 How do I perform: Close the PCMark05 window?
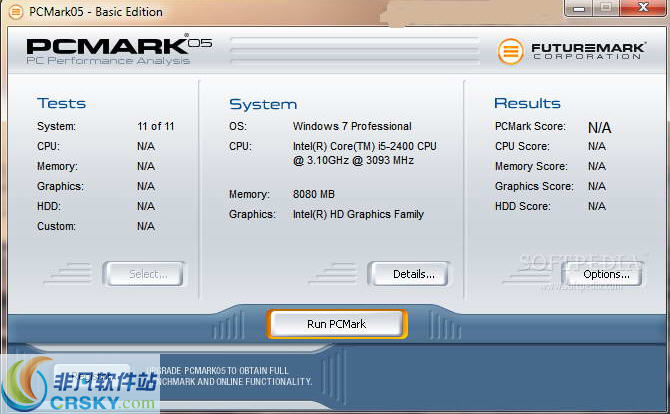point(643,8)
